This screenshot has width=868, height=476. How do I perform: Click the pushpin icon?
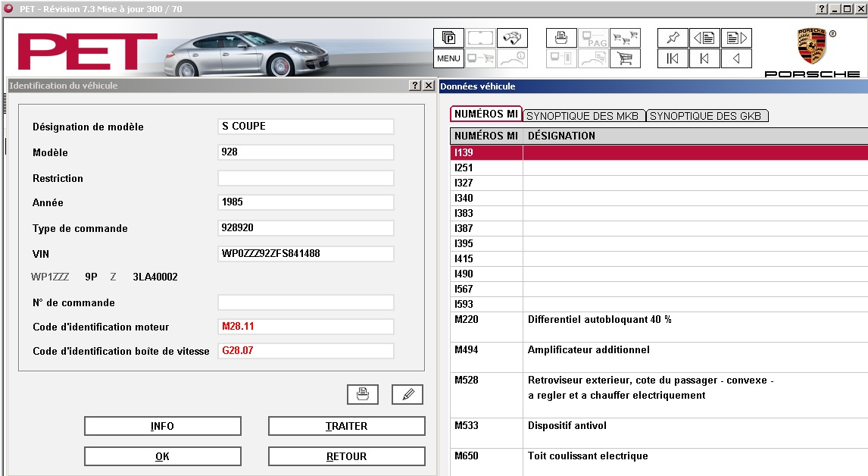(673, 38)
